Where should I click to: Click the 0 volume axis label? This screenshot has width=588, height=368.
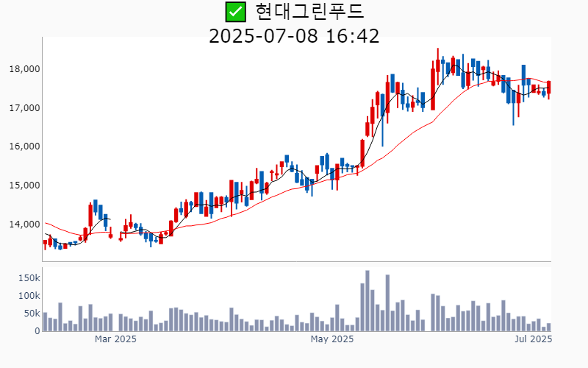tap(37, 330)
